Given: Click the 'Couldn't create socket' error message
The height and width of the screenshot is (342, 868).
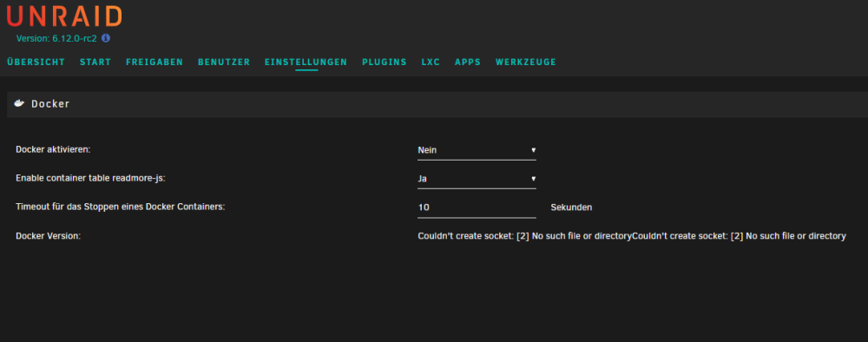Looking at the screenshot, I should (632, 236).
